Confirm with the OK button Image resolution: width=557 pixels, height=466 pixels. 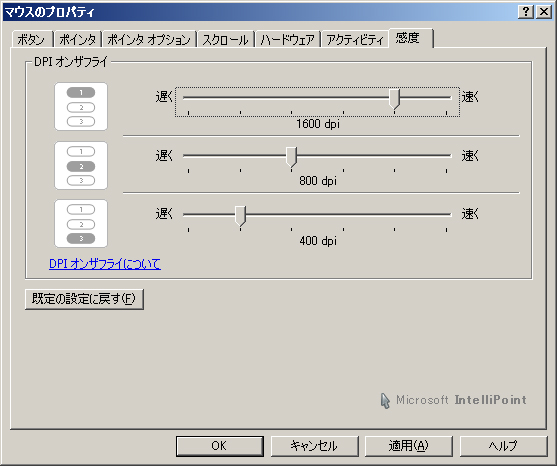220,446
